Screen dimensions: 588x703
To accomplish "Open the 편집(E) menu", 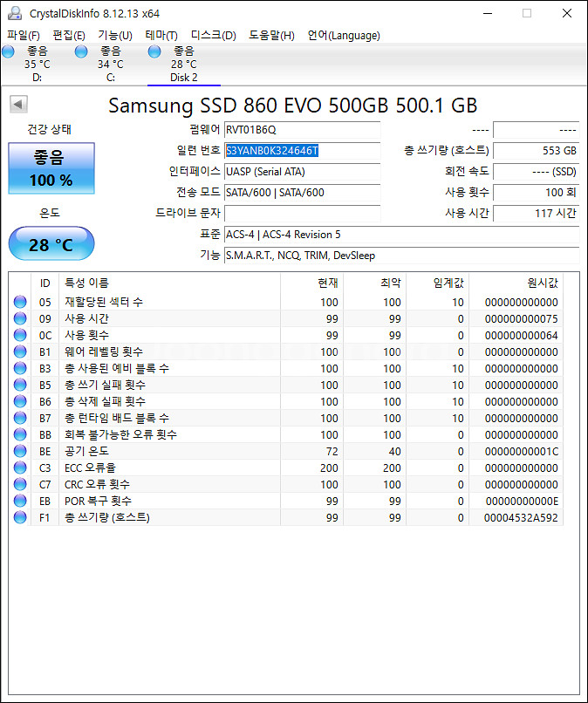I will [x=69, y=36].
